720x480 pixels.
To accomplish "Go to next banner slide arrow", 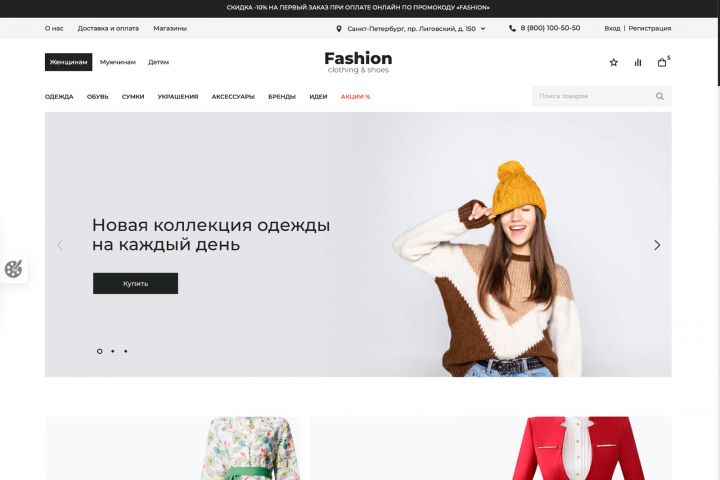I will [x=657, y=245].
